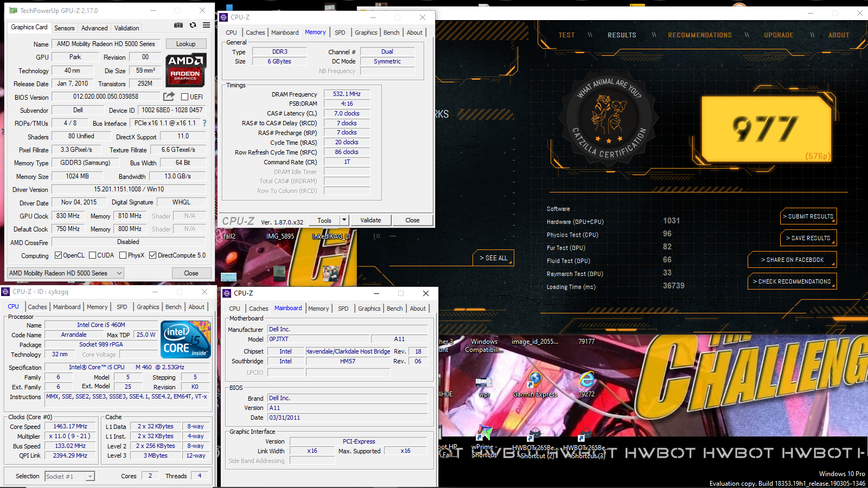This screenshot has height=488, width=868.
Task: Click CPU-Z Memory window title icon
Action: point(224,17)
